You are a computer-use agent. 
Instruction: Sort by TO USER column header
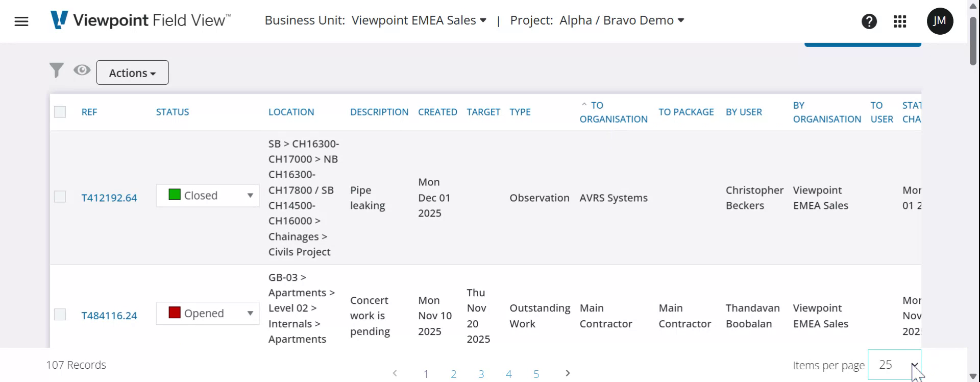pyautogui.click(x=882, y=112)
